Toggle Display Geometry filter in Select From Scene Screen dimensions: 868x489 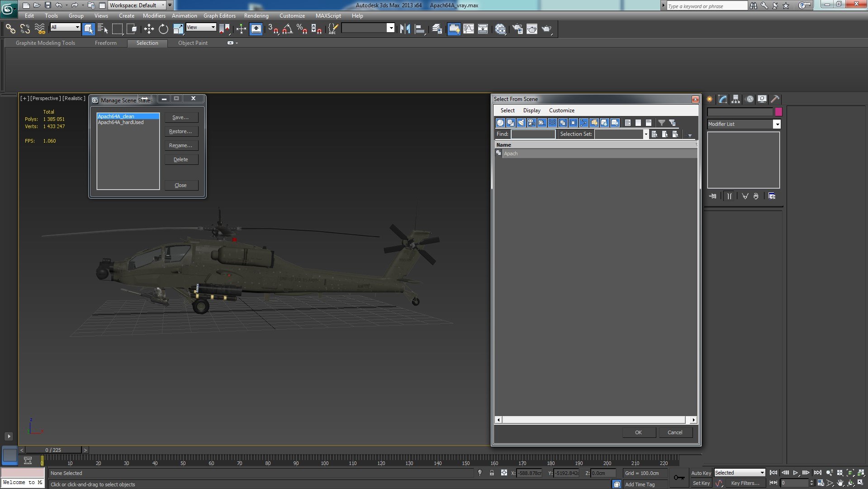[x=500, y=123]
